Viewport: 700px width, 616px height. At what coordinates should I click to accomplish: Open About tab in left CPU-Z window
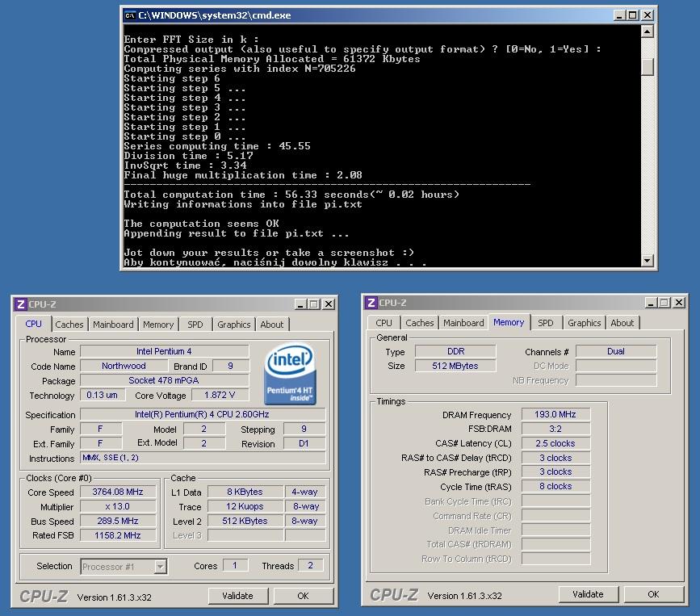[x=272, y=325]
